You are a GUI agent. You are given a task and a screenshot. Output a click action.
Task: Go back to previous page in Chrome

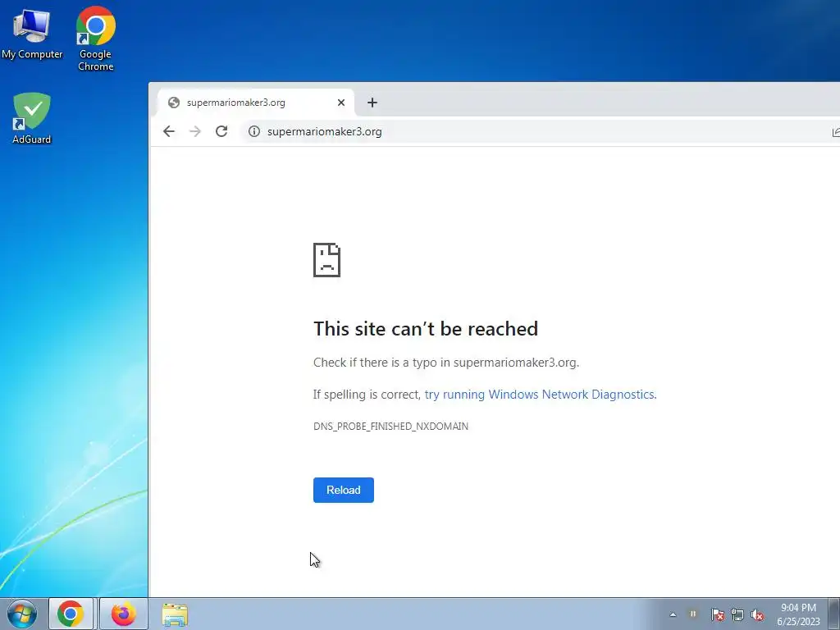pyautogui.click(x=169, y=131)
